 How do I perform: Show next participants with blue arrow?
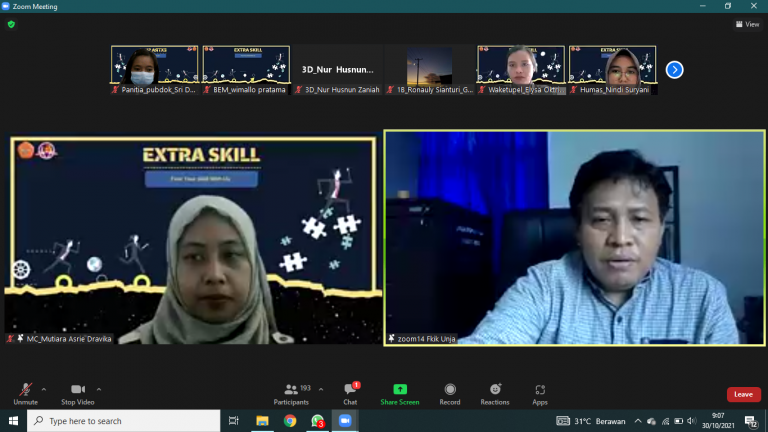coord(675,69)
